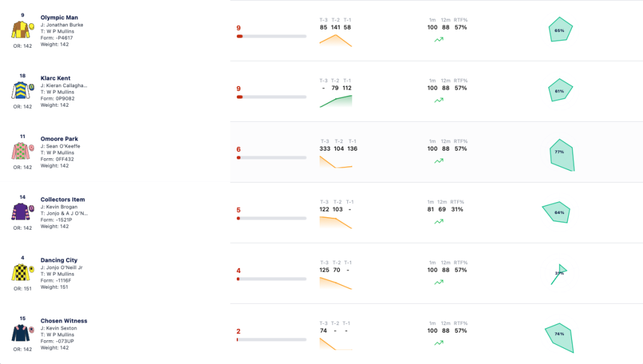The width and height of the screenshot is (643, 364).
Task: Click Olympic Man's score 9 progress bar
Action: [x=271, y=36]
